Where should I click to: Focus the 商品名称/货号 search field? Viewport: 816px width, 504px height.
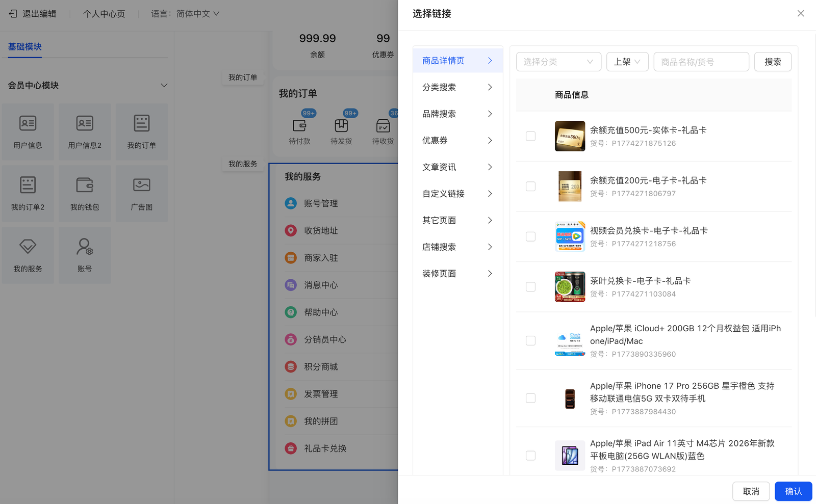pos(701,62)
